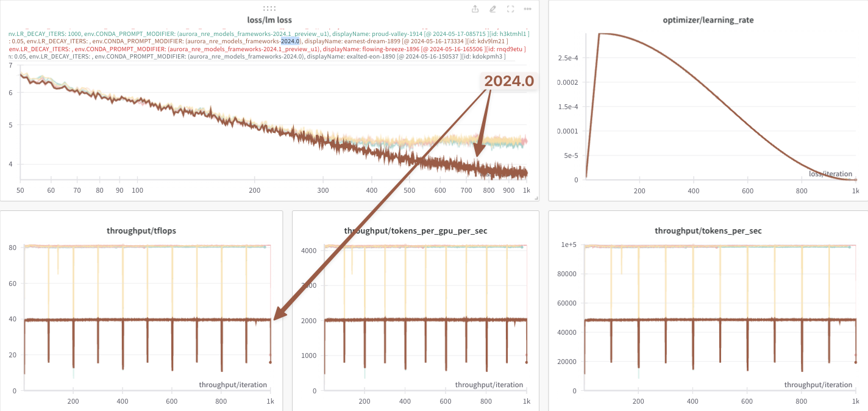Viewport: 868px width, 411px height.
Task: Click the loss/lm loss chart title
Action: click(x=269, y=20)
